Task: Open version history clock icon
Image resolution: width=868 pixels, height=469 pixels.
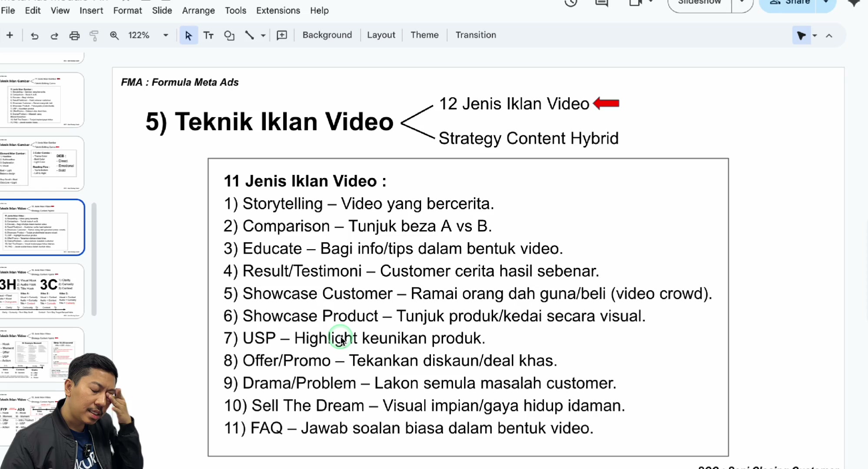Action: [x=571, y=3]
